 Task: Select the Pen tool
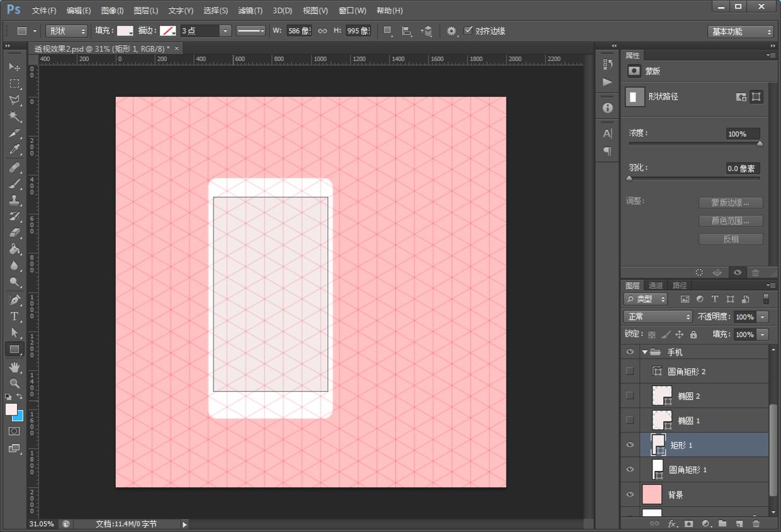tap(14, 300)
